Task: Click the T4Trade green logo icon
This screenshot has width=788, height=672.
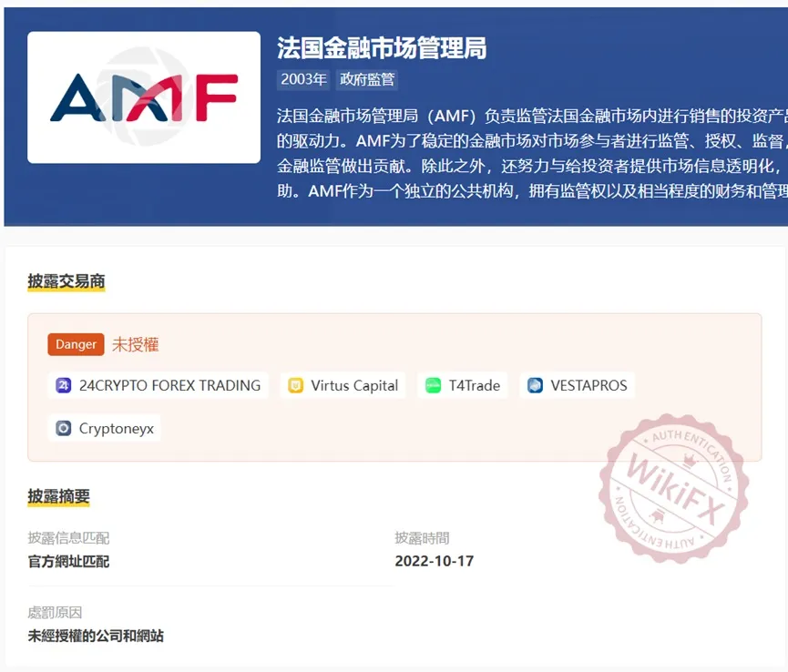Action: point(434,385)
